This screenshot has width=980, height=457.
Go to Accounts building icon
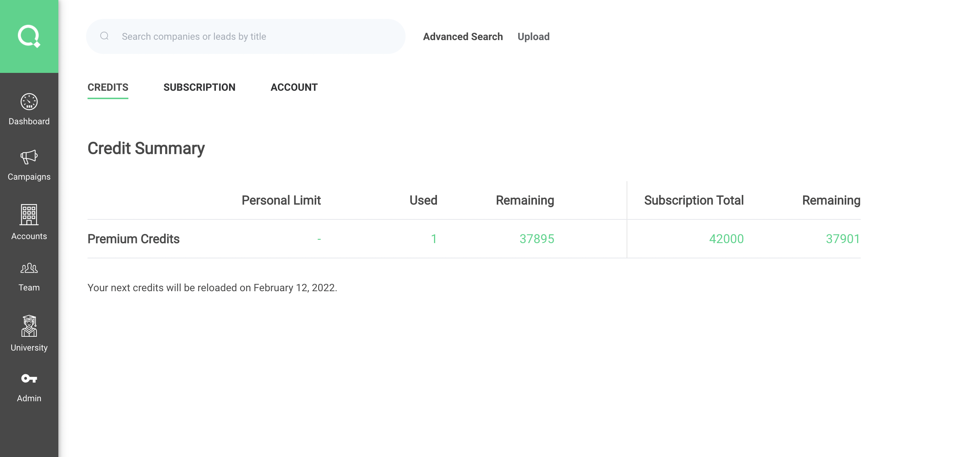29,214
